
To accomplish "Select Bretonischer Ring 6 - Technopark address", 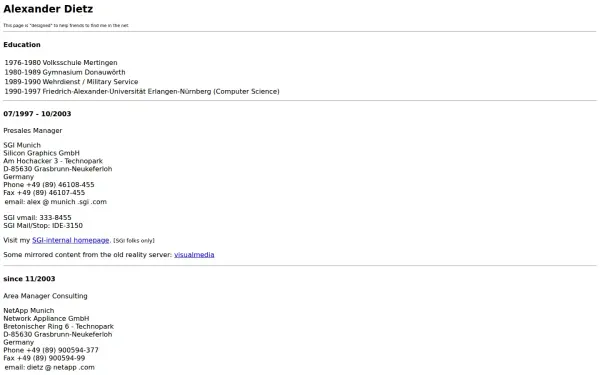I will point(59,327).
